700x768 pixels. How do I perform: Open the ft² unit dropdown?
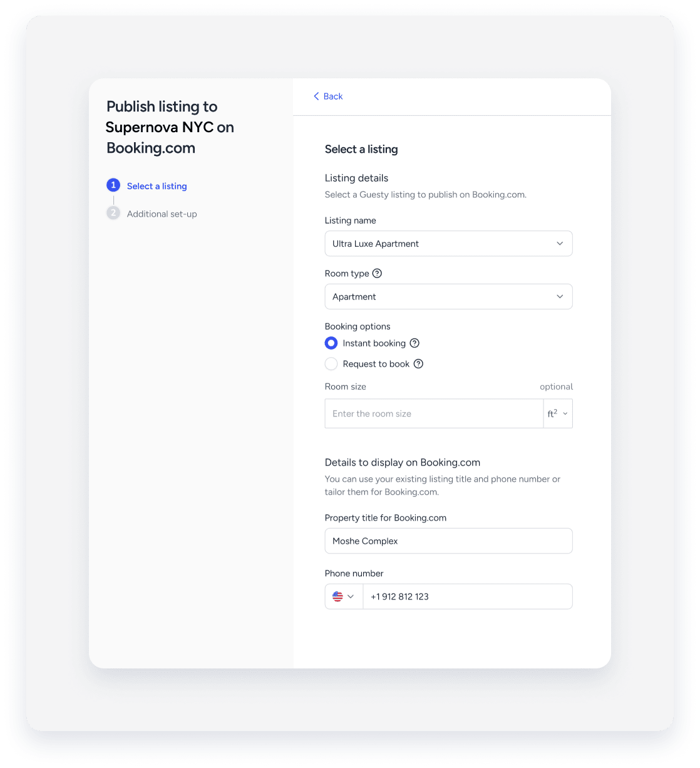[x=558, y=413]
